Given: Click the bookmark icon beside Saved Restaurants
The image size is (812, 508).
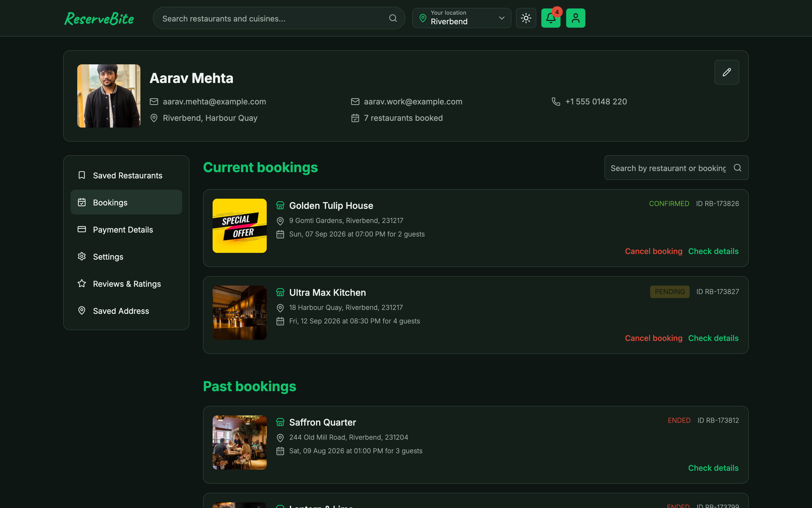Looking at the screenshot, I should (x=81, y=175).
